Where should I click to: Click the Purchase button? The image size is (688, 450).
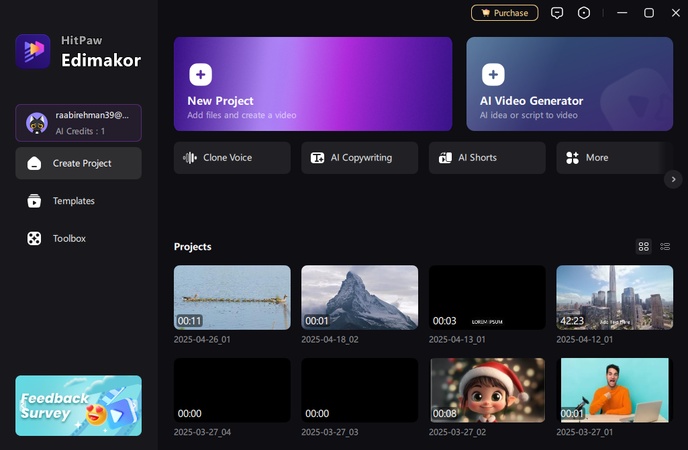click(x=504, y=13)
